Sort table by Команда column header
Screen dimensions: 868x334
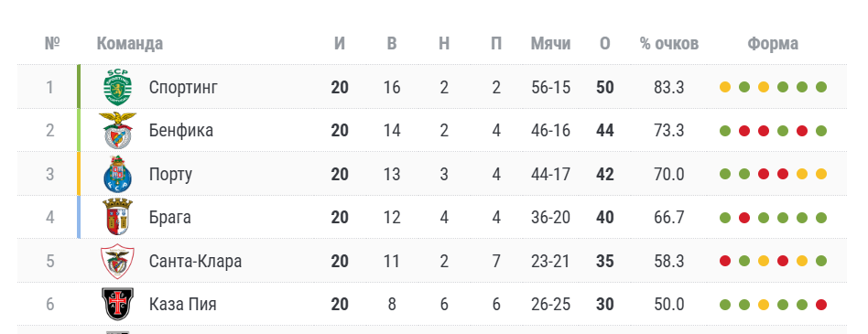click(129, 44)
